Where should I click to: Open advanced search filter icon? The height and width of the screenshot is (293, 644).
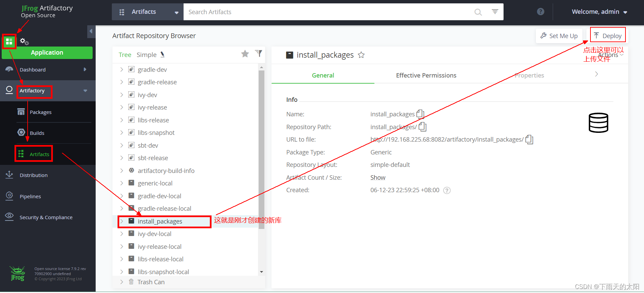(x=495, y=12)
